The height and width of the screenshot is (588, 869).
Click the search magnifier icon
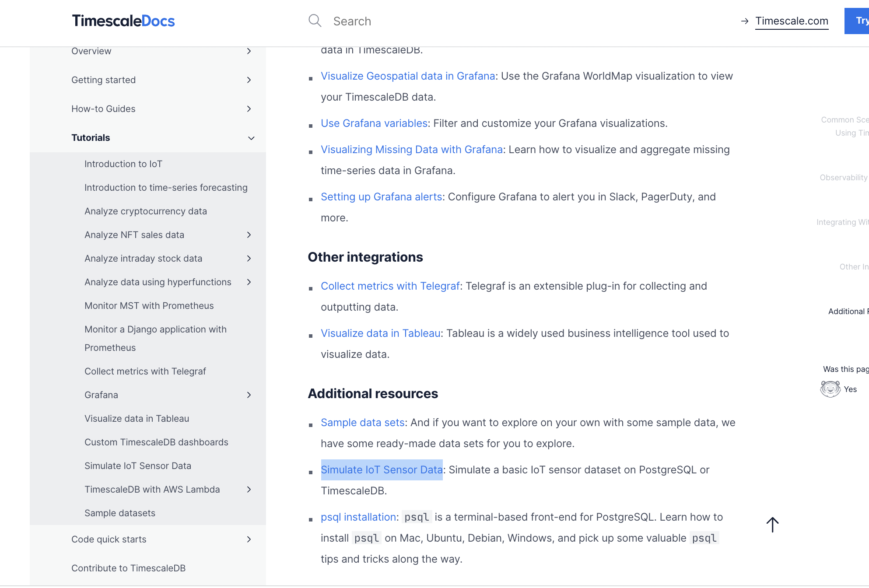(315, 21)
